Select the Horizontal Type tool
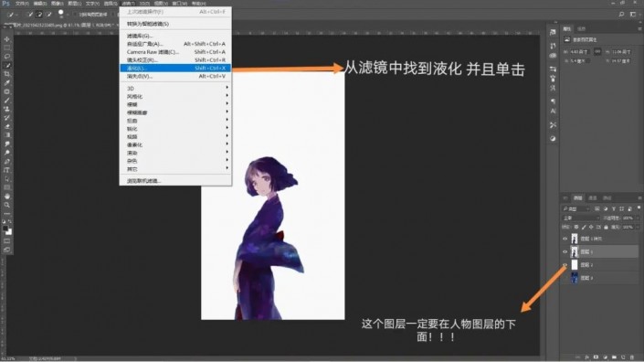The width and height of the screenshot is (644, 362). pos(7,170)
